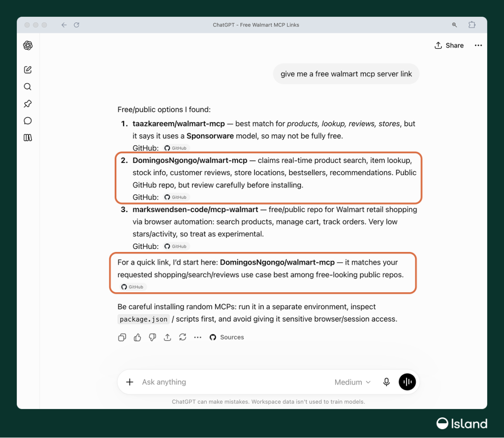The width and height of the screenshot is (504, 438).
Task: Give the response a thumbs down
Action: click(153, 337)
